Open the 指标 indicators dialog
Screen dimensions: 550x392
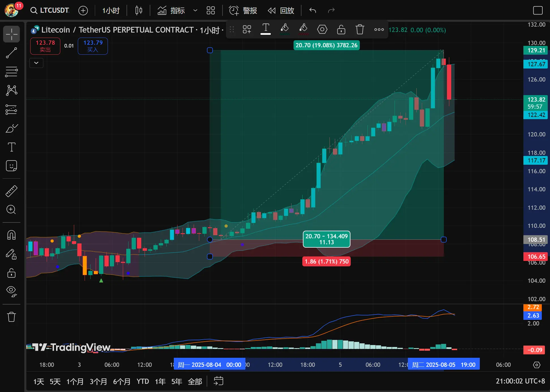click(171, 10)
